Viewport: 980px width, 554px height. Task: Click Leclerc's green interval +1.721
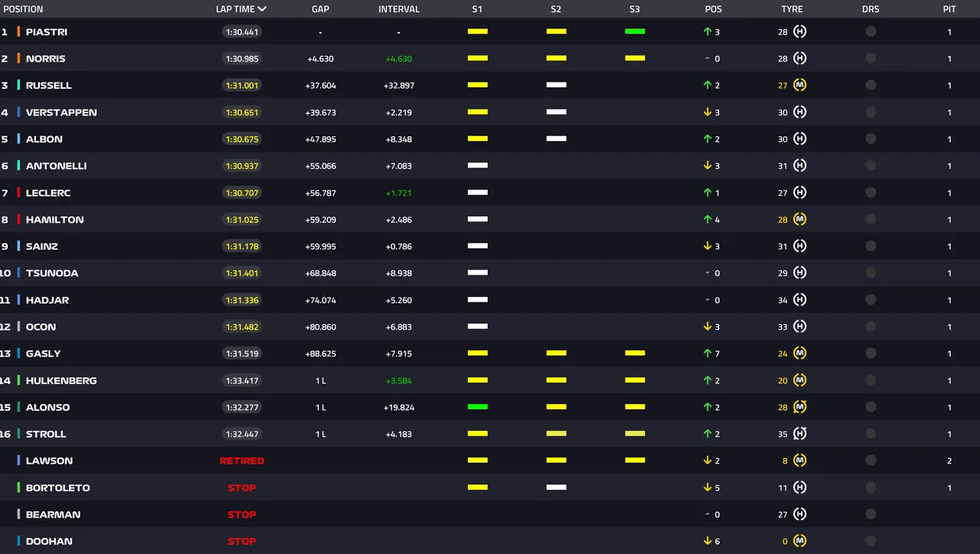pyautogui.click(x=399, y=193)
